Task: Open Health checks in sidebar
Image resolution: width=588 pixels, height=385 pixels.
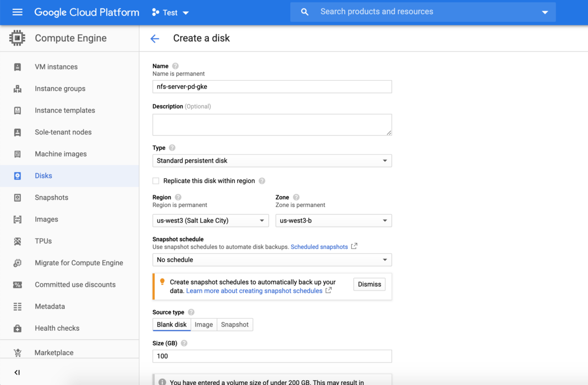Action: click(x=57, y=328)
